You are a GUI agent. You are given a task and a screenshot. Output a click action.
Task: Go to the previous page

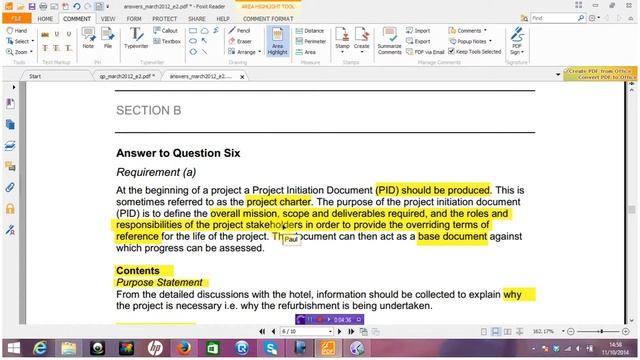(x=273, y=331)
